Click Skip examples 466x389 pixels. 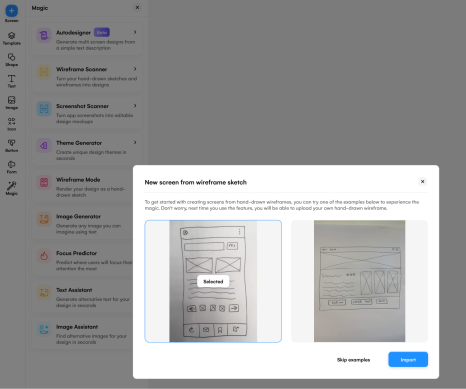[x=353, y=360]
